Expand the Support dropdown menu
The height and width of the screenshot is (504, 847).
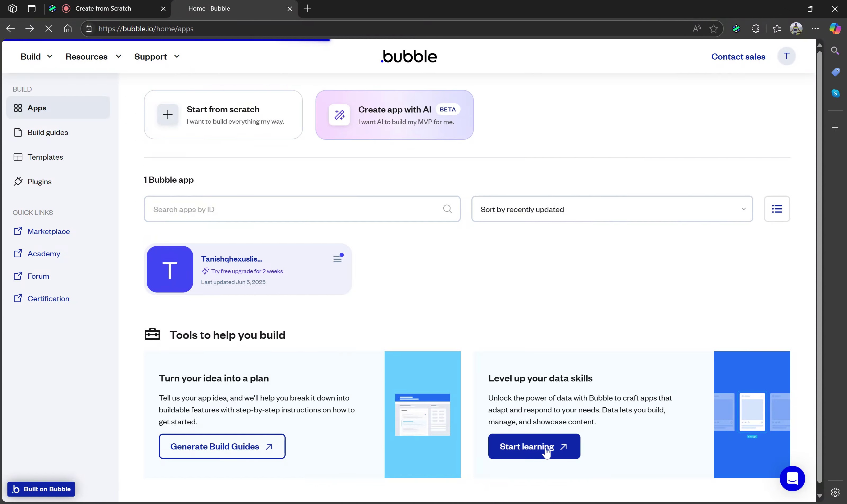click(x=156, y=57)
